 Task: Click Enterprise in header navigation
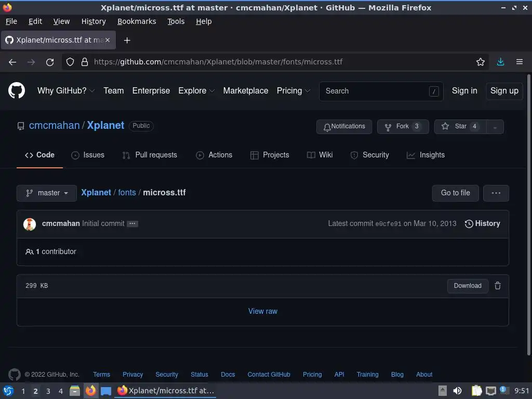click(x=151, y=90)
